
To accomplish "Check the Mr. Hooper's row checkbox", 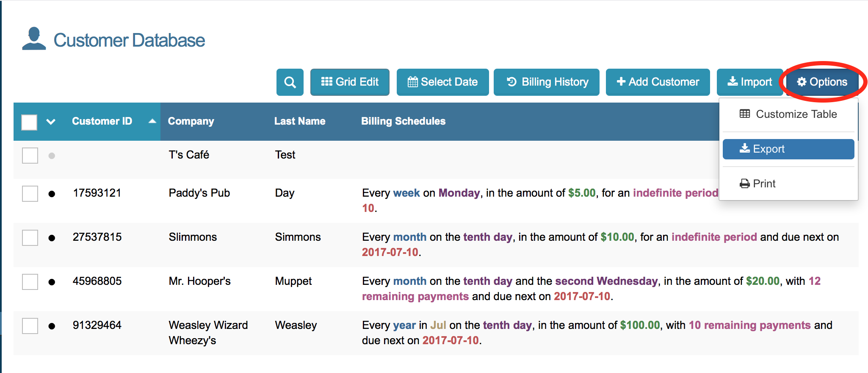I will [30, 282].
